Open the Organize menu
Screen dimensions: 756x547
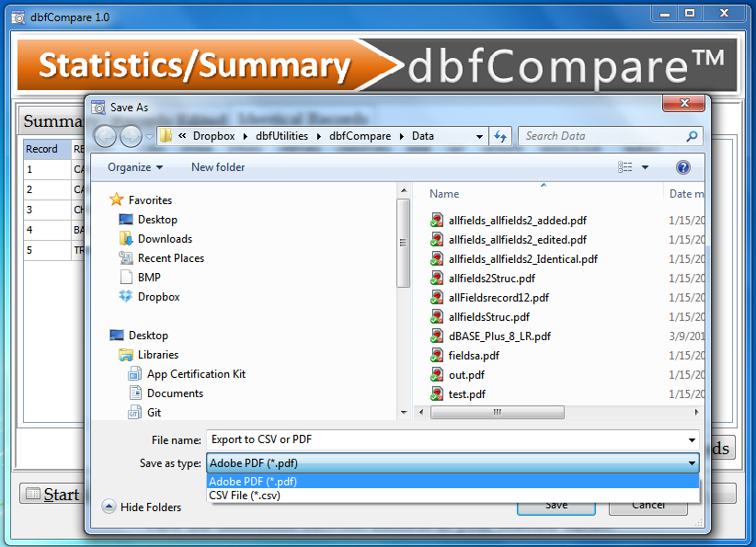(x=135, y=167)
